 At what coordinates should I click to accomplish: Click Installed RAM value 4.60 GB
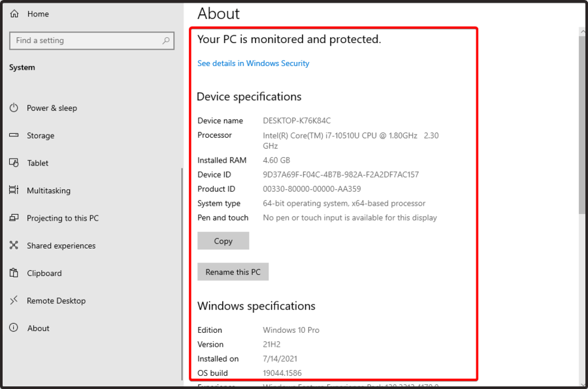[x=276, y=161]
